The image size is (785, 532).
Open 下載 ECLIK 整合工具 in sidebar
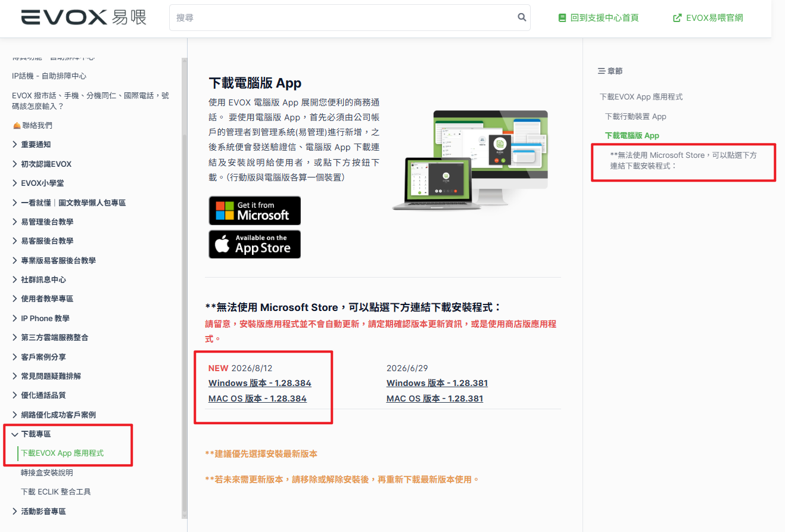click(x=56, y=492)
